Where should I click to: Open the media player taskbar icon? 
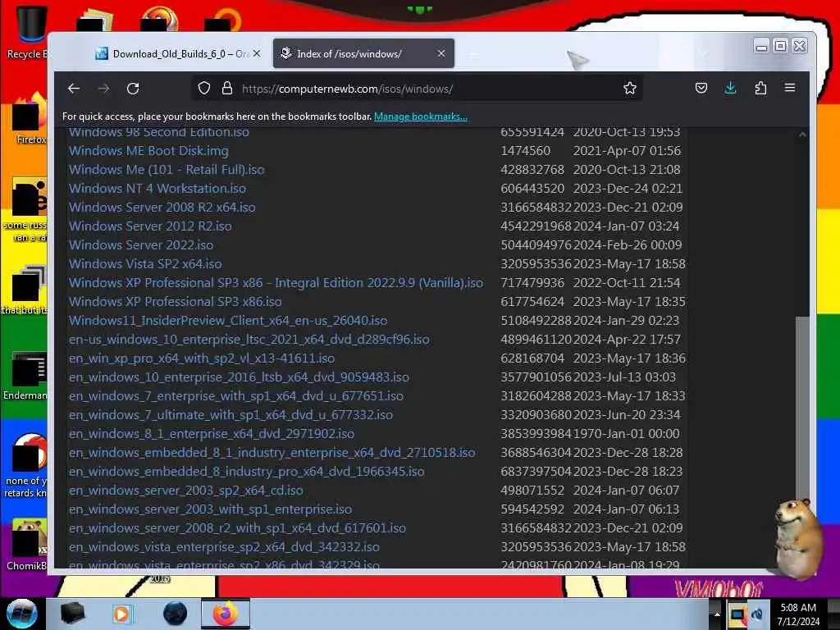click(121, 614)
